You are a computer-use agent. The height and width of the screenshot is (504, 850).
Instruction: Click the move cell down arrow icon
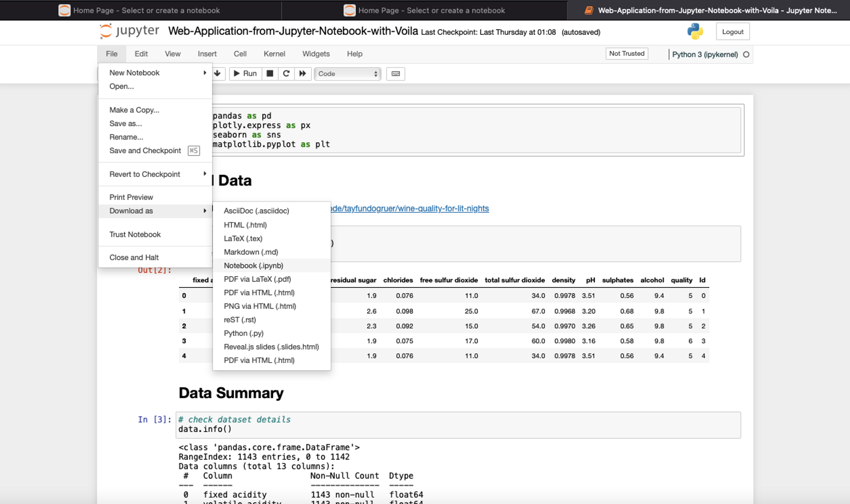(218, 73)
